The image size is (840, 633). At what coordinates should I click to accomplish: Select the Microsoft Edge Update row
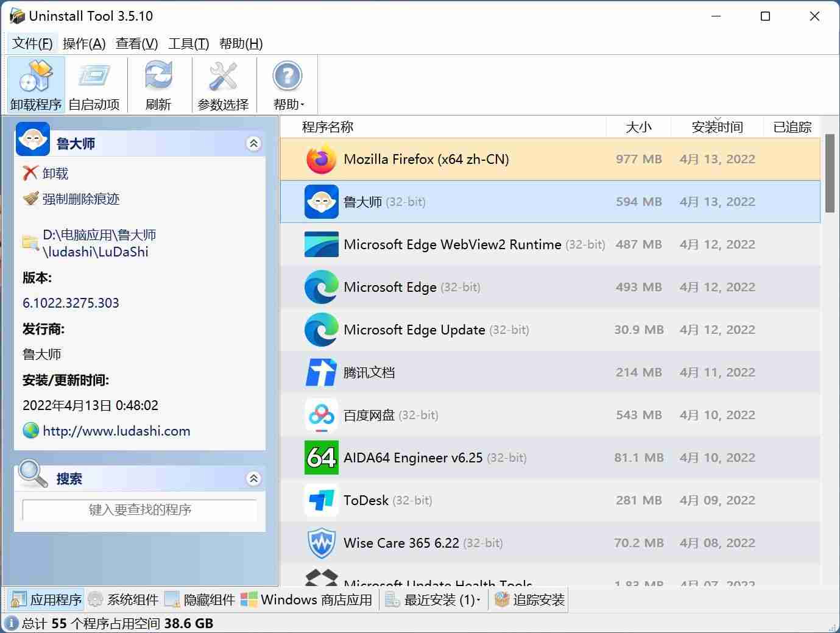(x=550, y=330)
